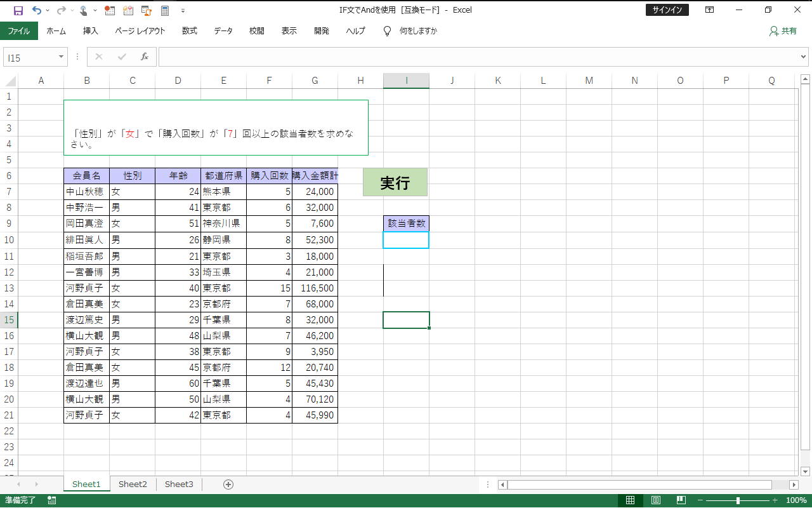The height and width of the screenshot is (508, 812).
Task: Switch to Page Break Preview
Action: (x=681, y=500)
